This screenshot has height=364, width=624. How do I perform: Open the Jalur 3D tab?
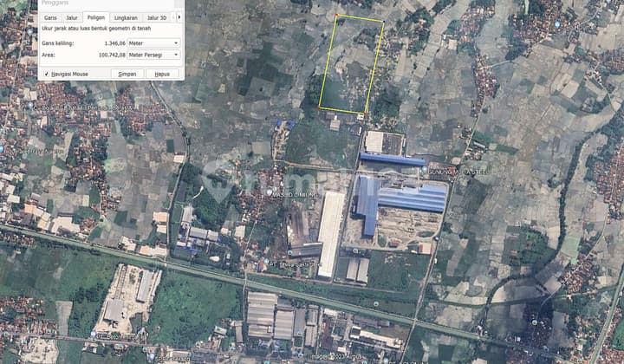pyautogui.click(x=157, y=18)
